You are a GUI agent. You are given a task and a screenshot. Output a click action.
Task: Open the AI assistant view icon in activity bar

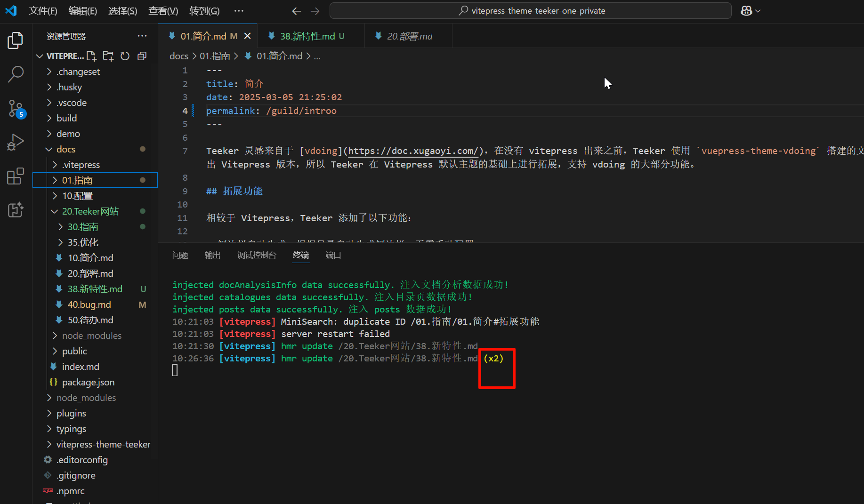pyautogui.click(x=16, y=210)
